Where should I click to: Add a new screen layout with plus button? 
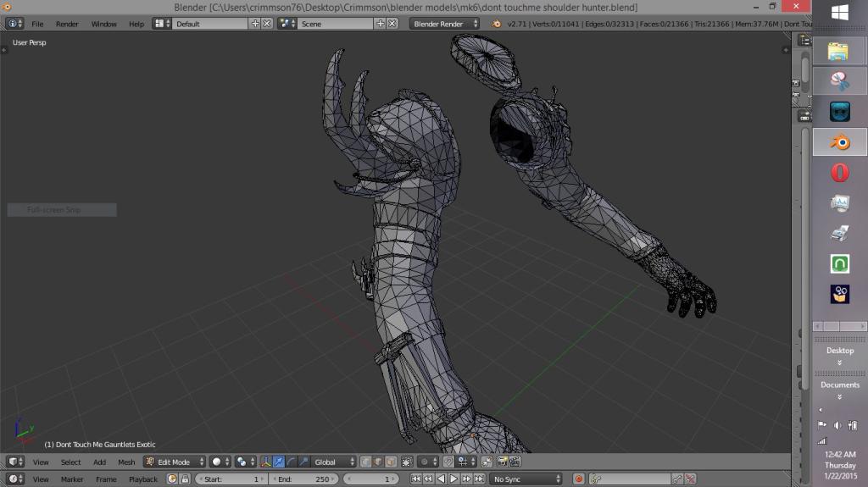pyautogui.click(x=255, y=24)
